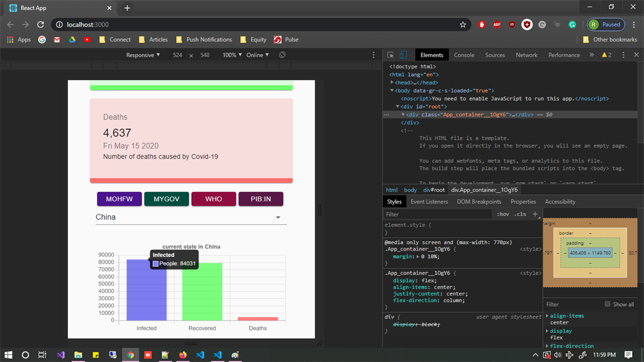Click the PIB:IN button

click(261, 199)
